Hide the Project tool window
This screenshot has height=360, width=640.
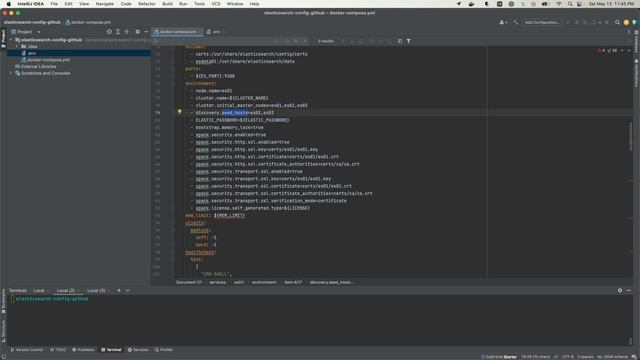[146, 31]
